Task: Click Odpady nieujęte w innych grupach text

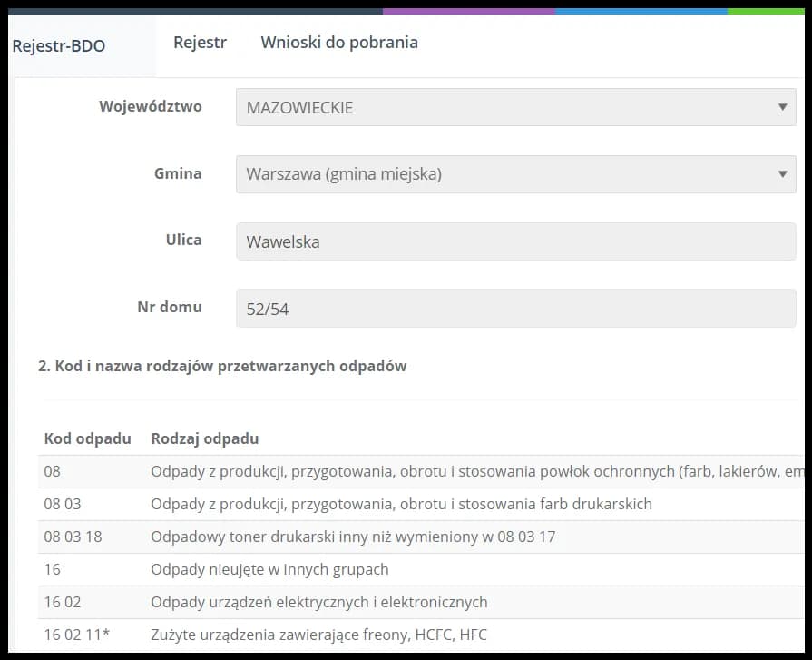Action: coord(269,569)
